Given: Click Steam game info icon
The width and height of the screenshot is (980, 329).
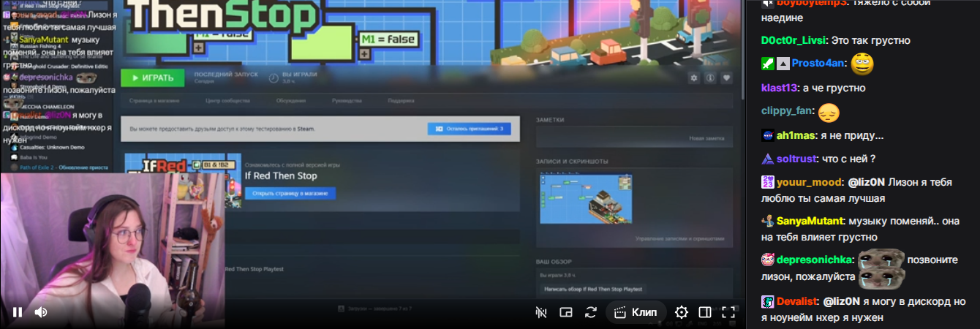Looking at the screenshot, I should tap(710, 77).
